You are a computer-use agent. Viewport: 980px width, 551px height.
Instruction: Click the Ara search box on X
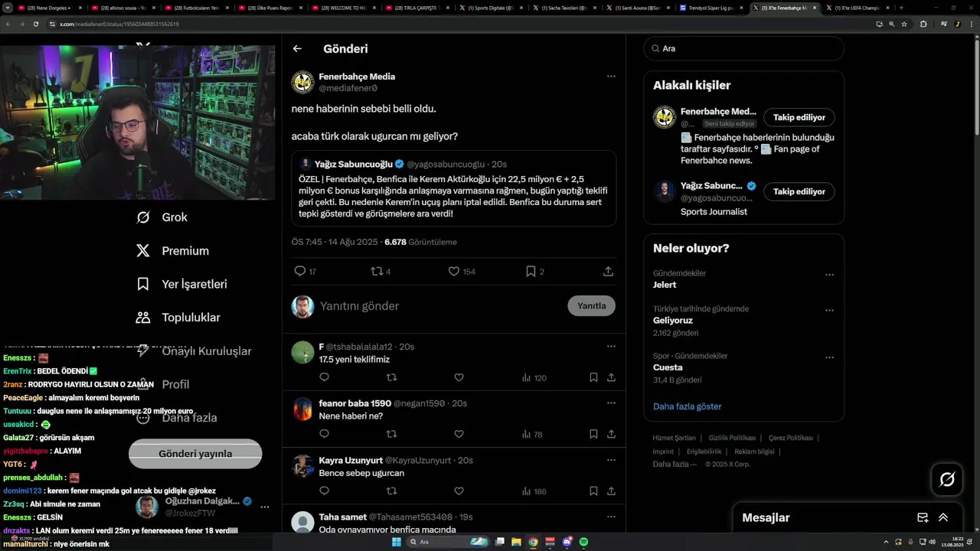(743, 48)
